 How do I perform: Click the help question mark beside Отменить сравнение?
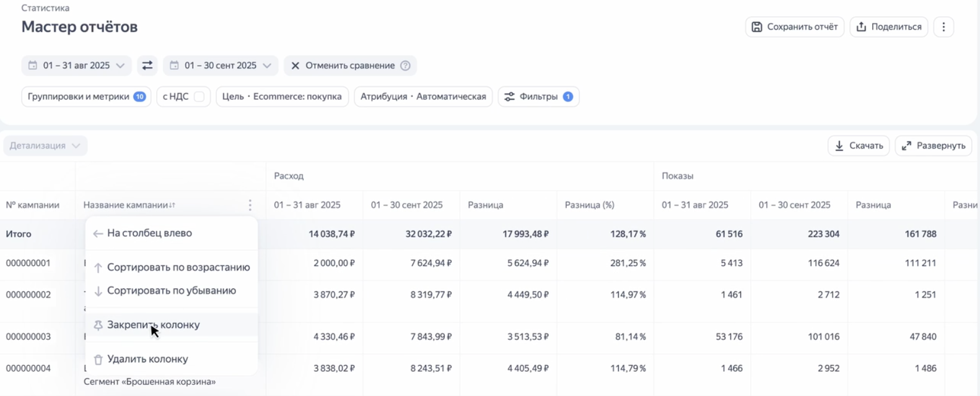point(405,66)
